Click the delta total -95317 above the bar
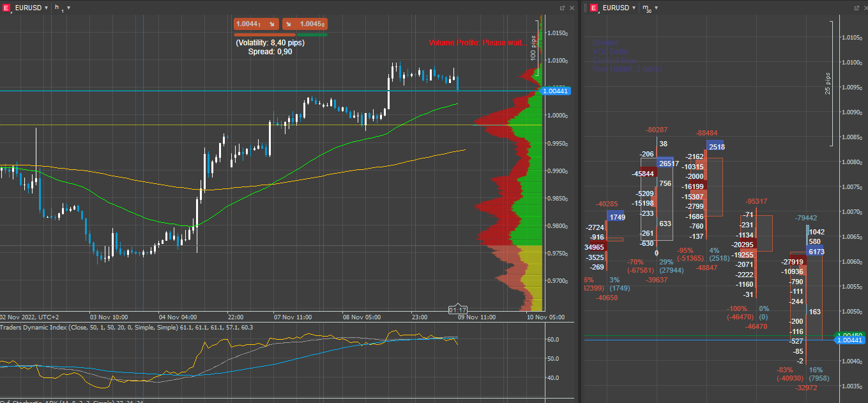Viewport: 868px width, 403px height. [756, 201]
